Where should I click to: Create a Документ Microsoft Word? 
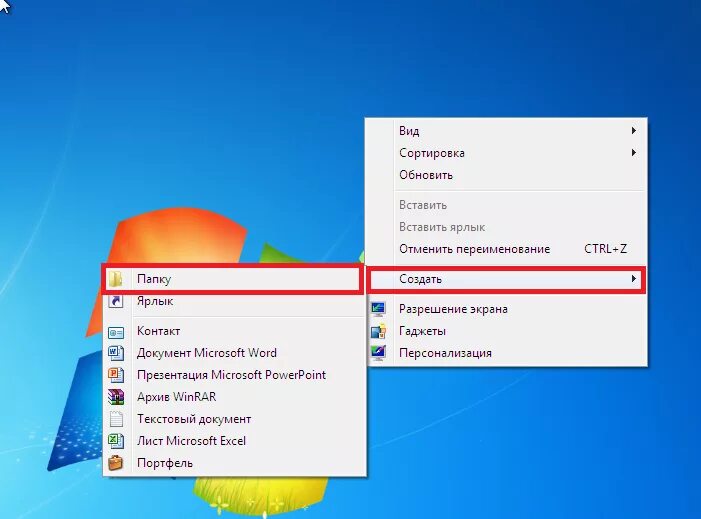234,353
